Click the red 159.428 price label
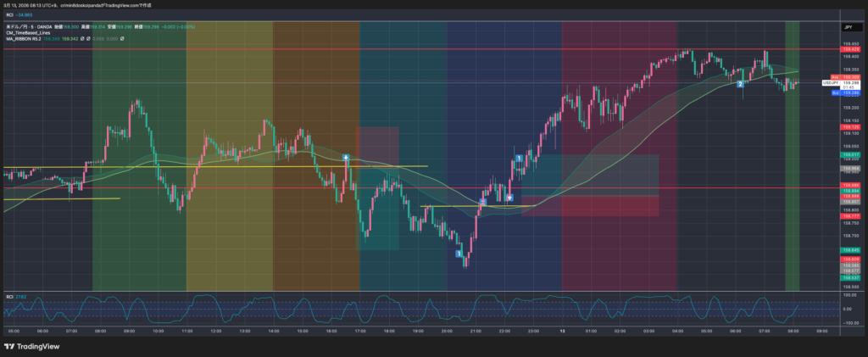Viewport: 868px width, 357px height. tap(851, 50)
